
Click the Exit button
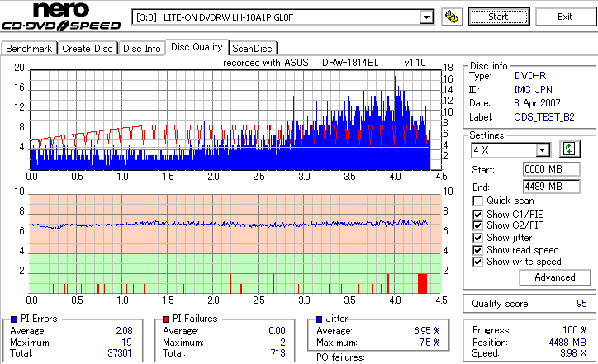[565, 17]
